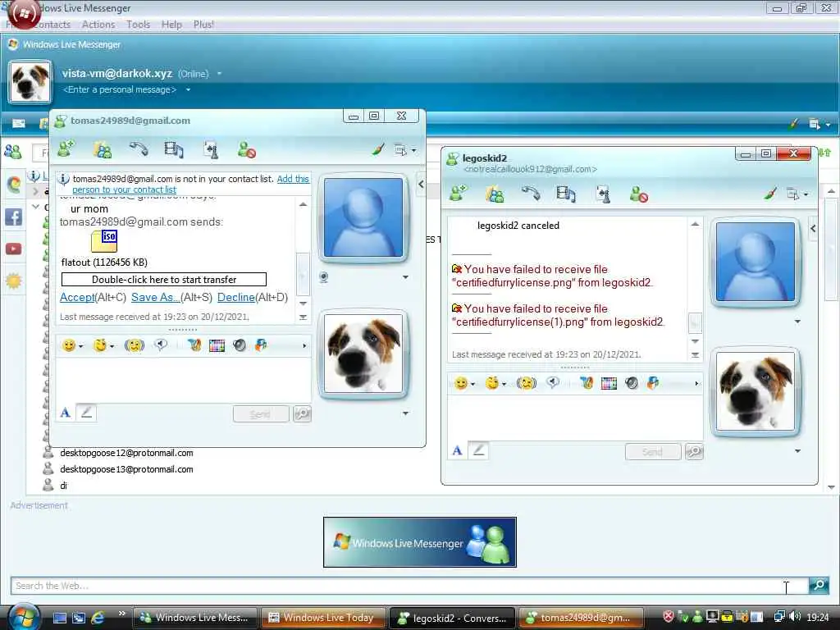Screen dimensions: 840x630
Task: Decline the flatout file transfer
Action: [x=235, y=297]
